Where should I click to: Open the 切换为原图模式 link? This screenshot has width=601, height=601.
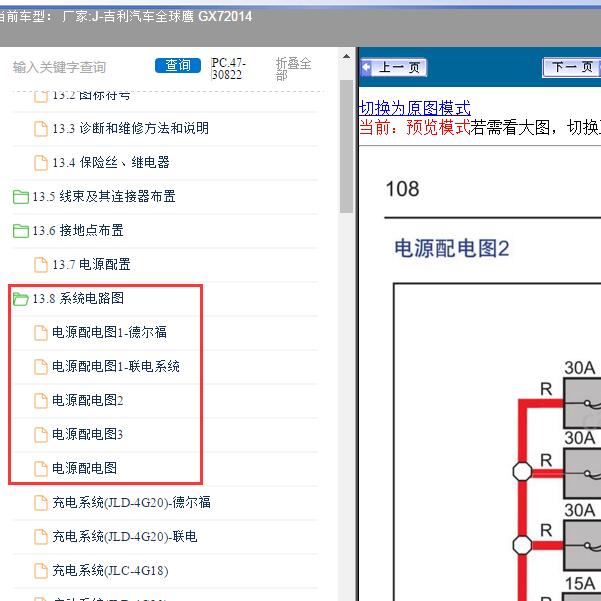[414, 108]
